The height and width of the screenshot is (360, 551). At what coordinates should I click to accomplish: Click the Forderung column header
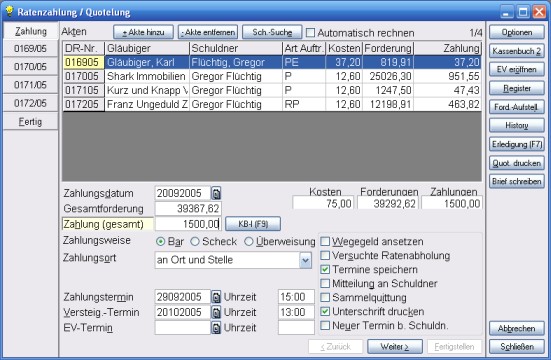388,48
